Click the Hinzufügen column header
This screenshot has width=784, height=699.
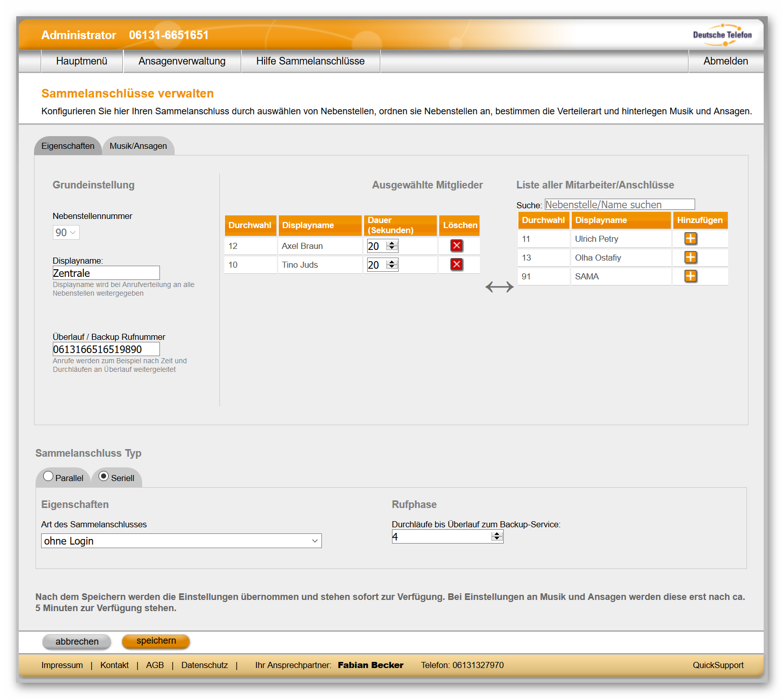click(700, 220)
